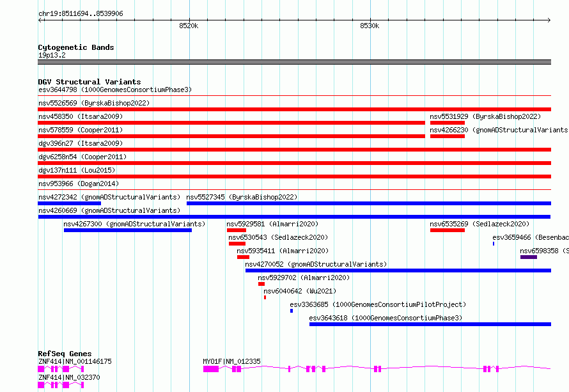
Task: Click the ZNF414|NM_001146175 gene label
Action: point(75,361)
